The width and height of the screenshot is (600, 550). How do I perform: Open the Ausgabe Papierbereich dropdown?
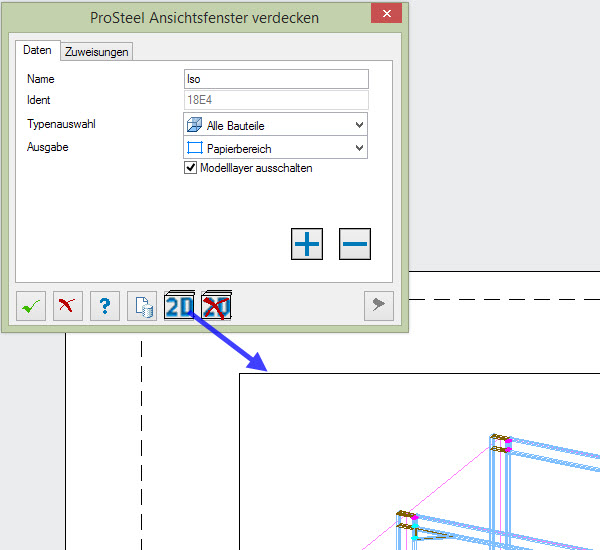(x=276, y=147)
